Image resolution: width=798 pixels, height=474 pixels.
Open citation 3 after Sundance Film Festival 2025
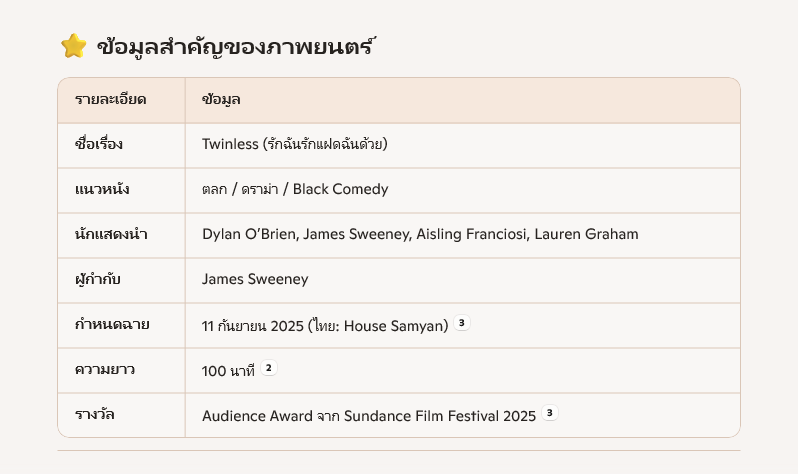coord(550,413)
